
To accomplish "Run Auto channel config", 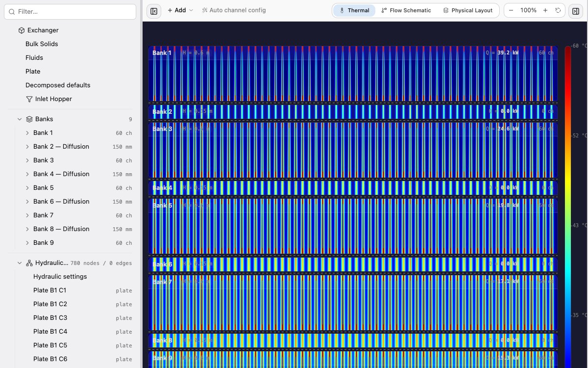I will point(234,10).
